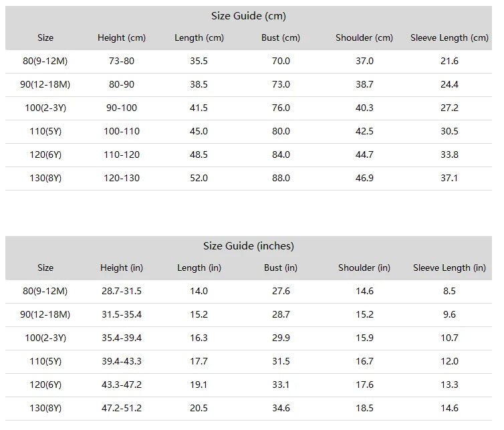Image resolution: width=504 pixels, height=430 pixels.
Task: Click the 'Size Guide (cm)' table title
Action: [249, 16]
